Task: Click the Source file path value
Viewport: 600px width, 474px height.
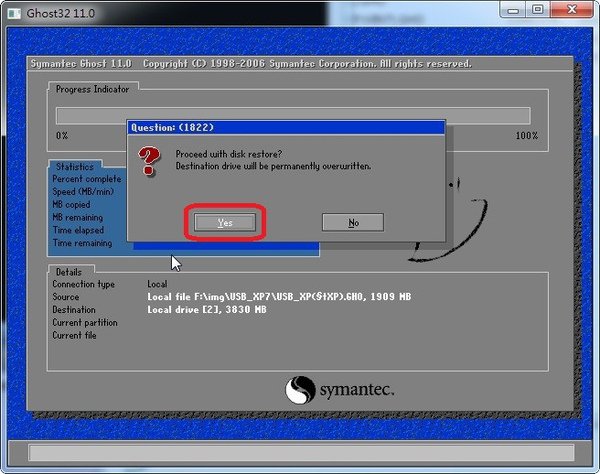Action: point(279,296)
